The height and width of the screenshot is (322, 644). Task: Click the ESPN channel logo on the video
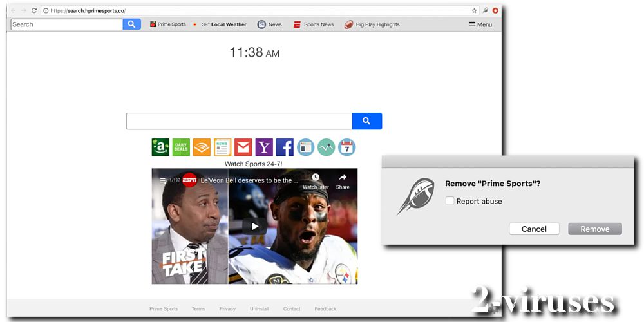tap(189, 180)
